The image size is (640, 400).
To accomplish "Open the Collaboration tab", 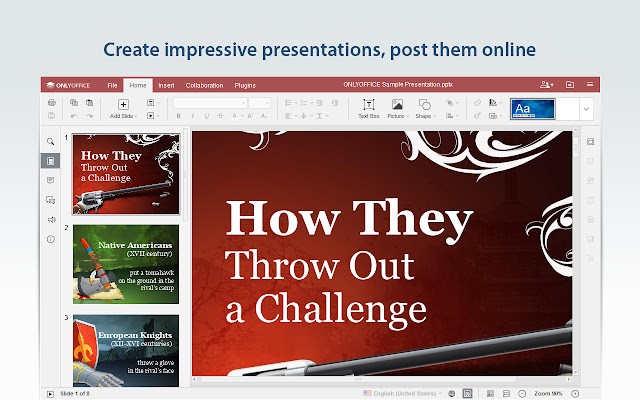I will pyautogui.click(x=204, y=85).
